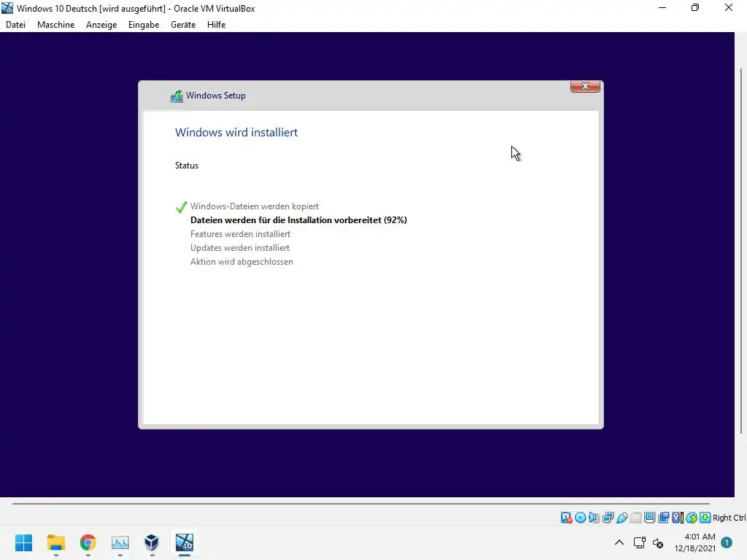Open the Anzeige menu
747x560 pixels.
pyautogui.click(x=101, y=25)
